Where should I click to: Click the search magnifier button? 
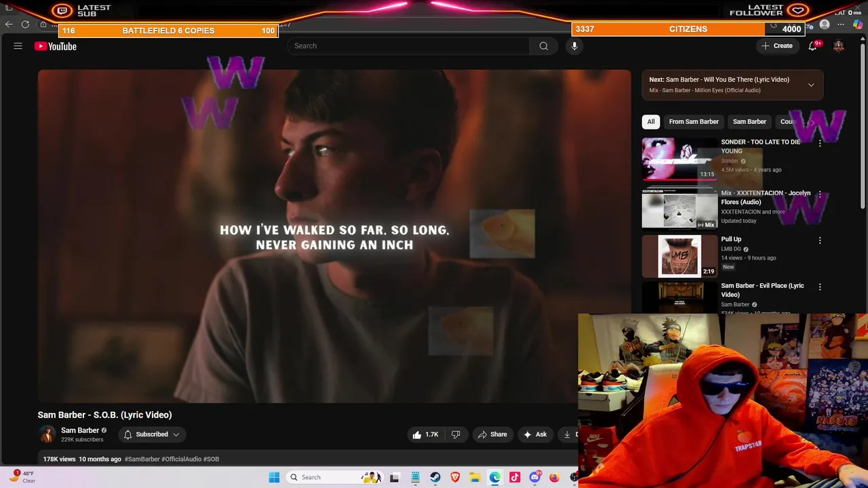(x=543, y=46)
